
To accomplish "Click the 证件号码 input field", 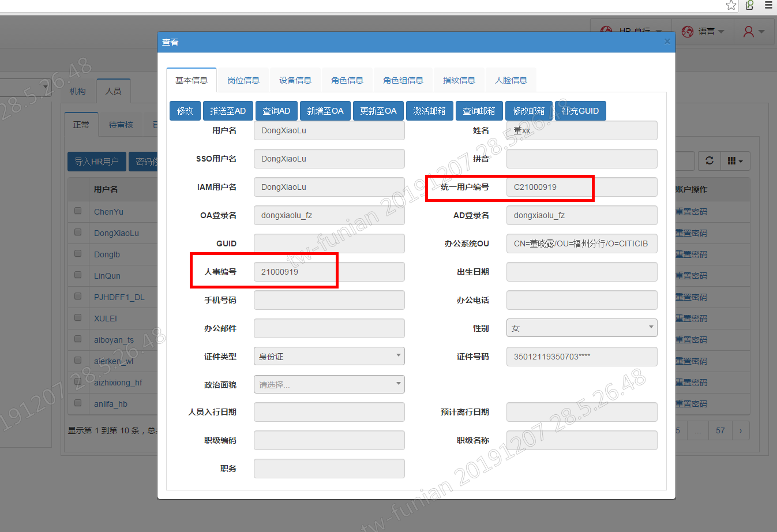I will (581, 356).
